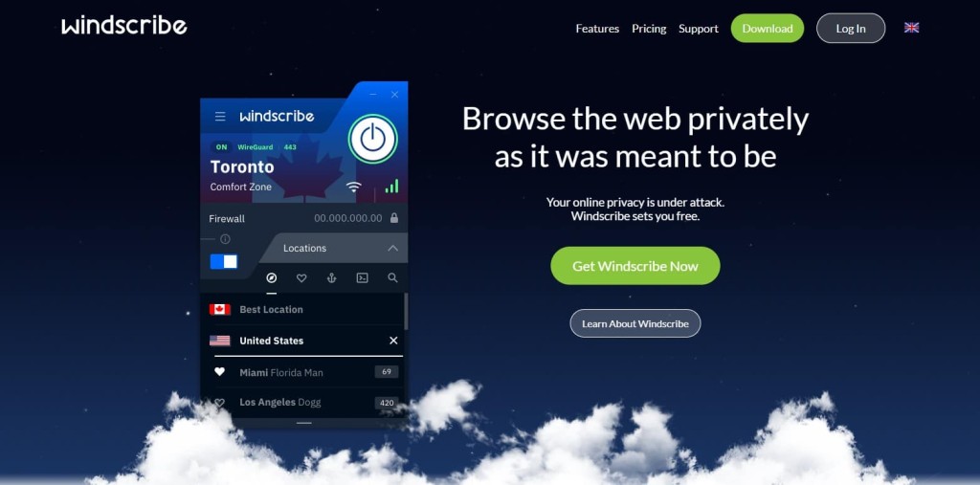This screenshot has height=485, width=980.
Task: Open language selector UK flag
Action: pyautogui.click(x=911, y=28)
